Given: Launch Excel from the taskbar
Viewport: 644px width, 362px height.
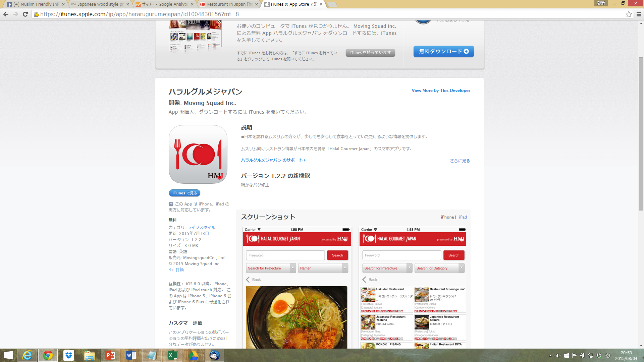Looking at the screenshot, I should [x=172, y=355].
